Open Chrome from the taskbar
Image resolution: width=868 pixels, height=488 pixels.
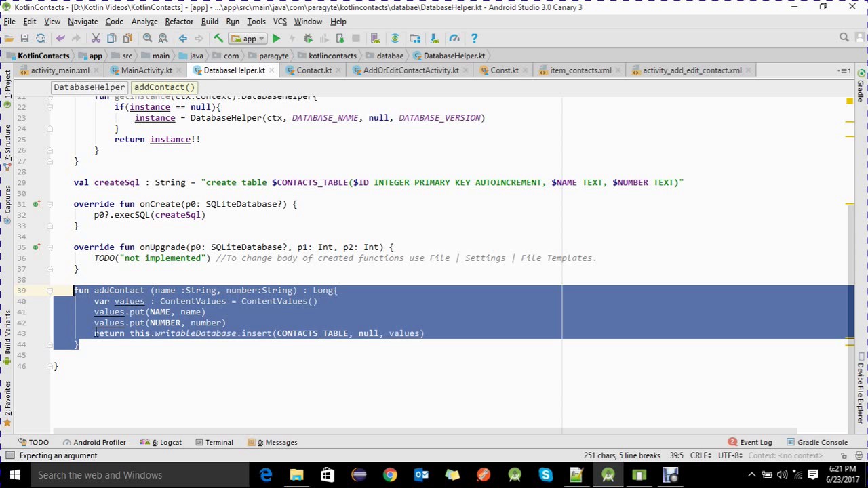(390, 475)
